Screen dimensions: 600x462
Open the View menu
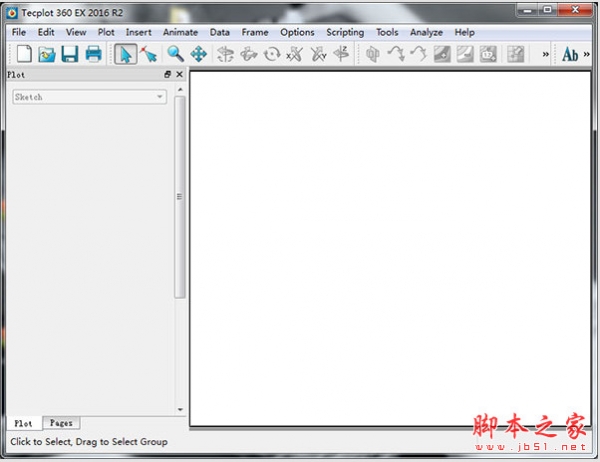pos(76,32)
